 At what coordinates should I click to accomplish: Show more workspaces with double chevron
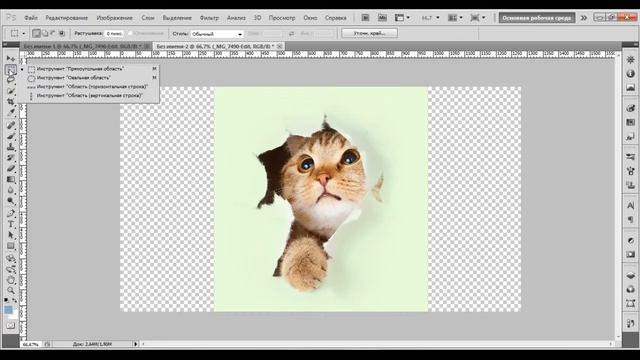pyautogui.click(x=584, y=18)
